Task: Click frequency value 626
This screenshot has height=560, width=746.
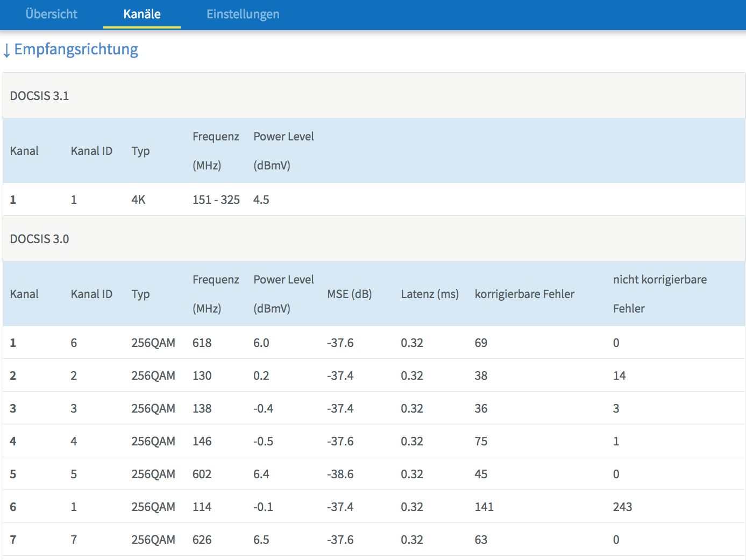Action: pyautogui.click(x=202, y=540)
